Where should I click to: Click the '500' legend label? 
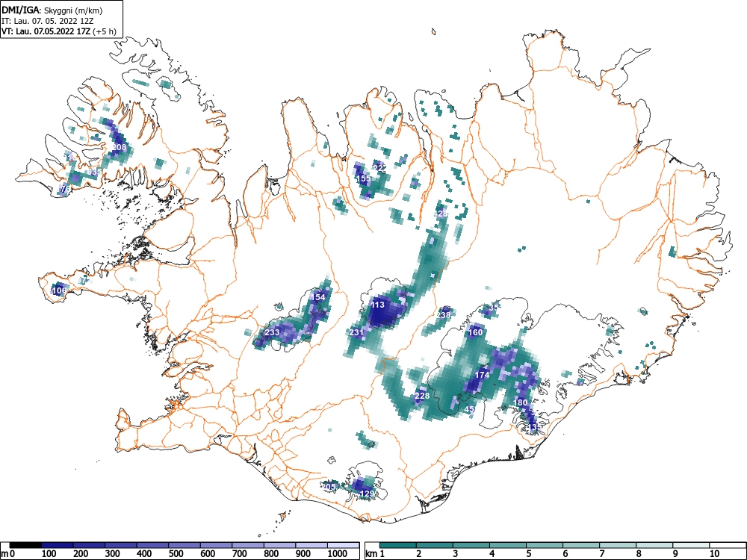[176, 554]
